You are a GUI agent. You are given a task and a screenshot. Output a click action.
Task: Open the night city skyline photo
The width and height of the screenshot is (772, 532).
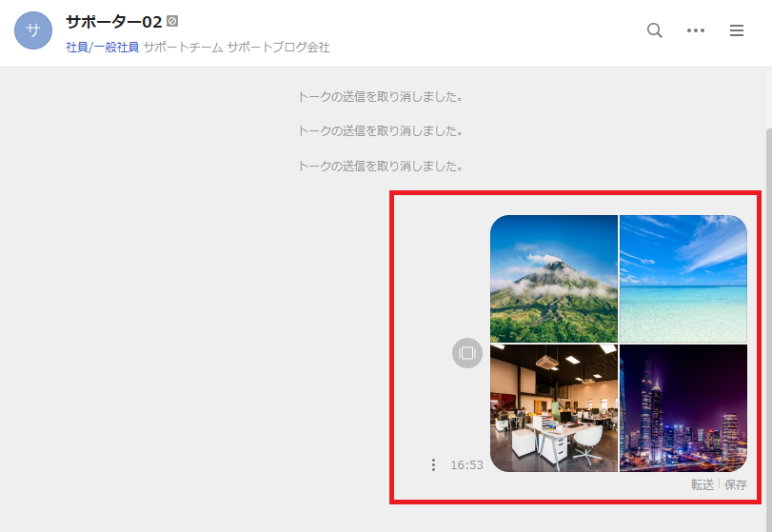tap(683, 408)
